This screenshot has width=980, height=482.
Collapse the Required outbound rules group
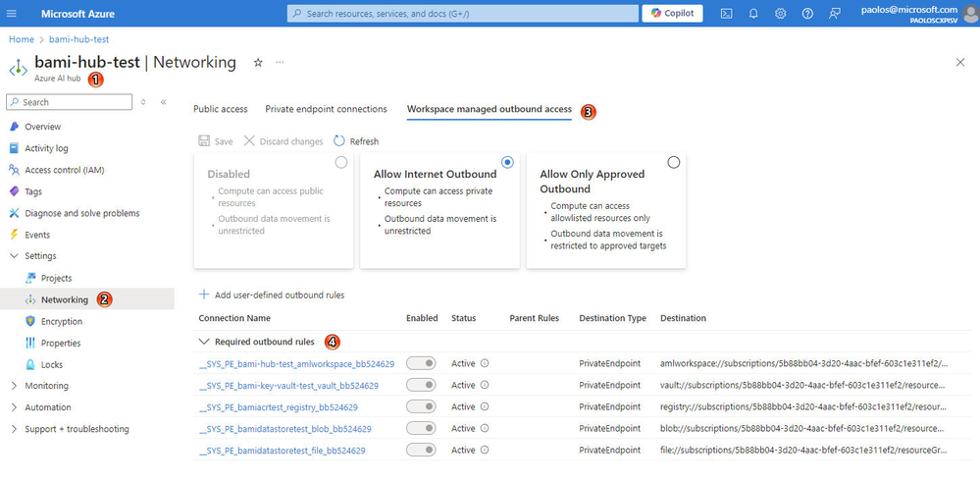point(204,342)
